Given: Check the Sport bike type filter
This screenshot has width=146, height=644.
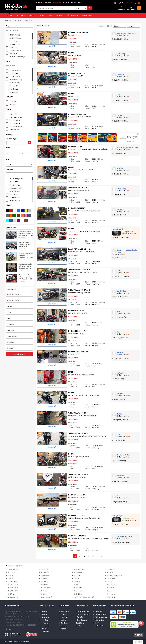Looking at the screenshot, I should (7, 83).
